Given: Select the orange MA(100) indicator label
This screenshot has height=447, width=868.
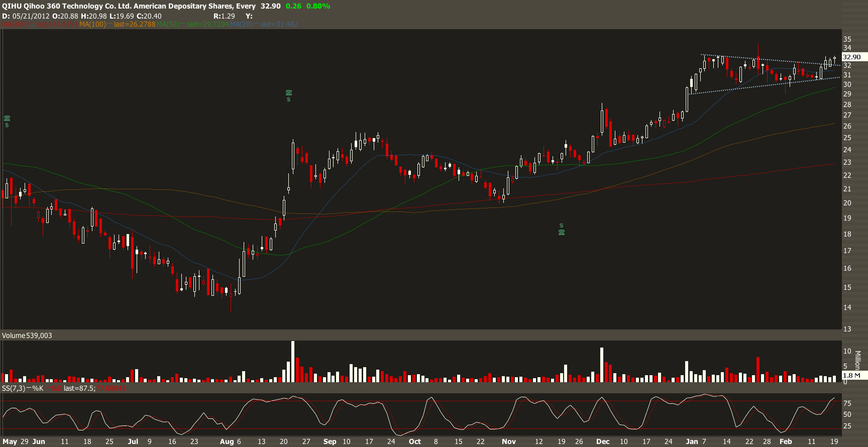Looking at the screenshot, I should coord(118,24).
